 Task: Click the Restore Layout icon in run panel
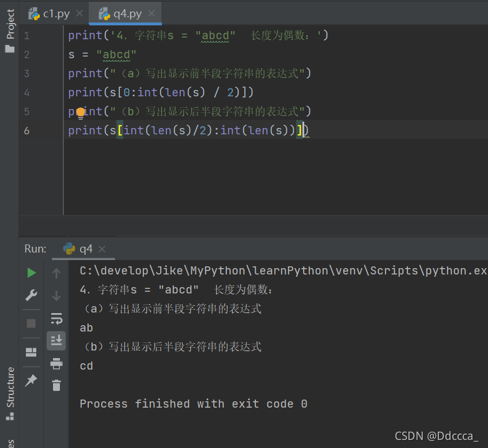coord(31,352)
